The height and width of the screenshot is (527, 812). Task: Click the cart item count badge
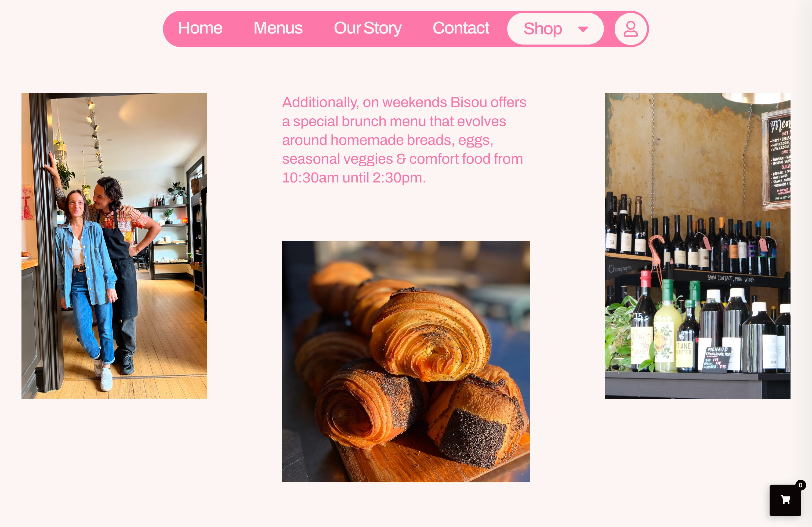point(800,485)
